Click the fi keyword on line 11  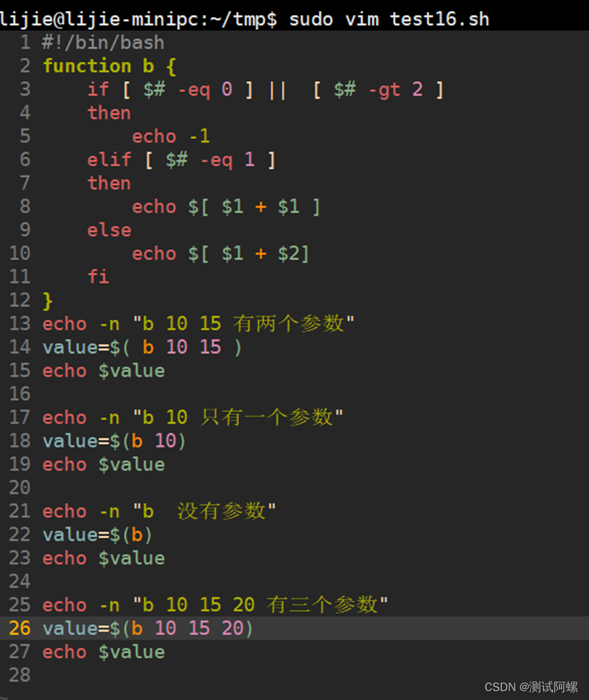[98, 276]
